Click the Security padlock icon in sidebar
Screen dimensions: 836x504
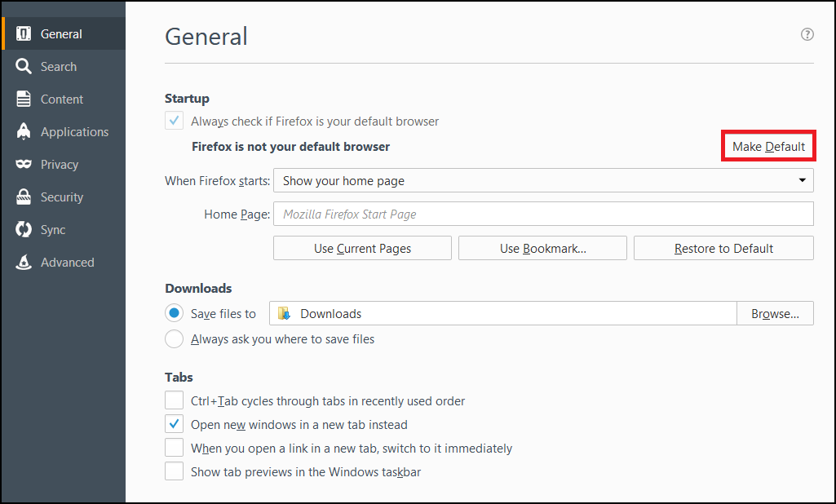click(24, 197)
